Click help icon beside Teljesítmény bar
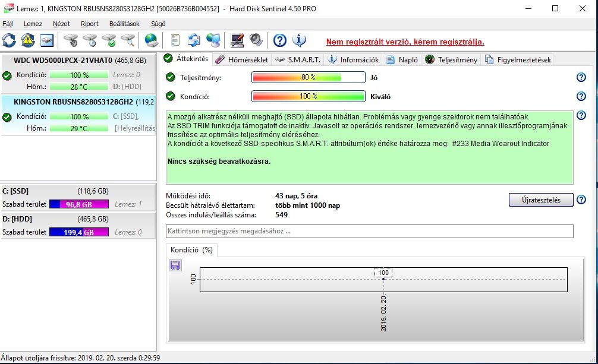This screenshot has height=364, width=598. (581, 77)
